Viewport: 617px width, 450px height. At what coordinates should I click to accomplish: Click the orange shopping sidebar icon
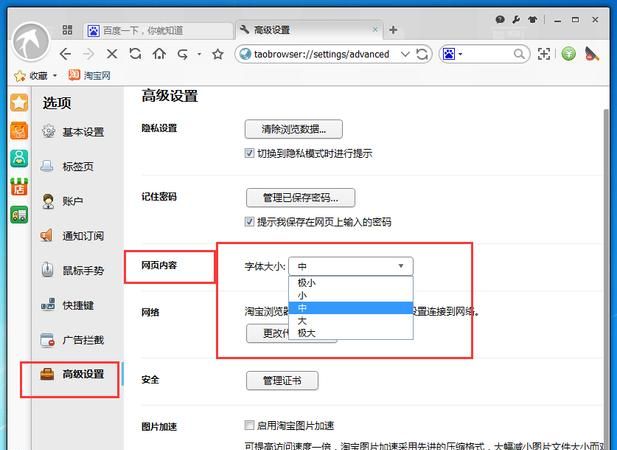pos(19,131)
